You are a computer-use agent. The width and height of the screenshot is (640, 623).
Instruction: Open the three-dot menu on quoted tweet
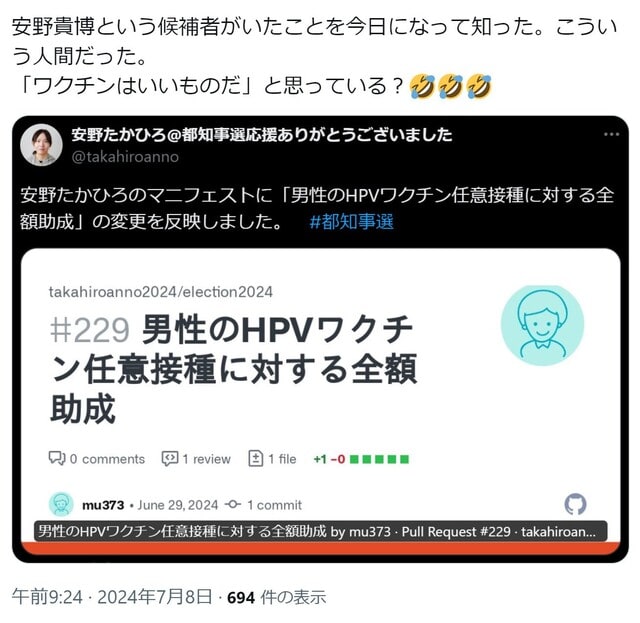611,134
